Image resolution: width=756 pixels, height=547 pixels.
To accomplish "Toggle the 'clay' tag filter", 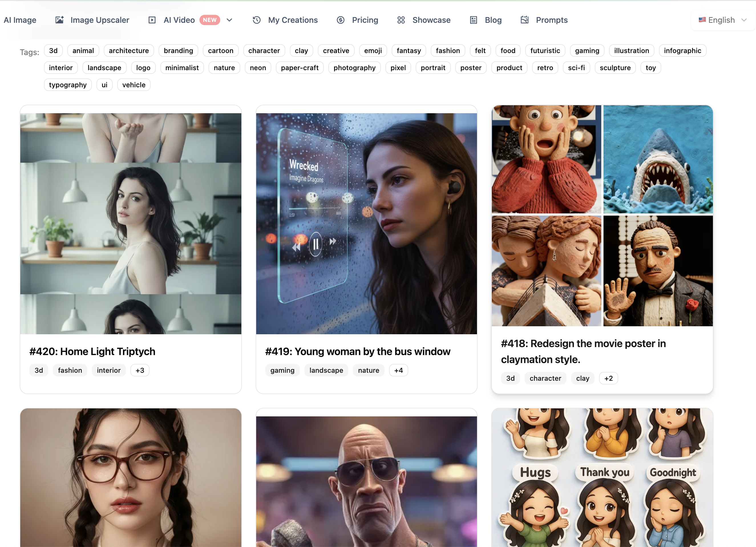I will coord(301,51).
